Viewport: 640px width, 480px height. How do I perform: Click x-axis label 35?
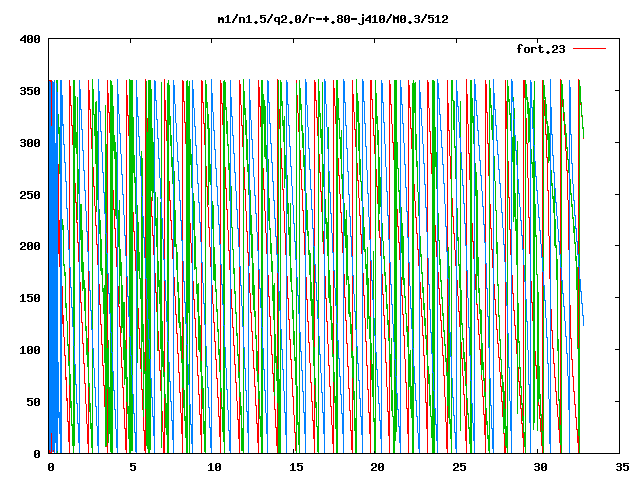pos(622,467)
